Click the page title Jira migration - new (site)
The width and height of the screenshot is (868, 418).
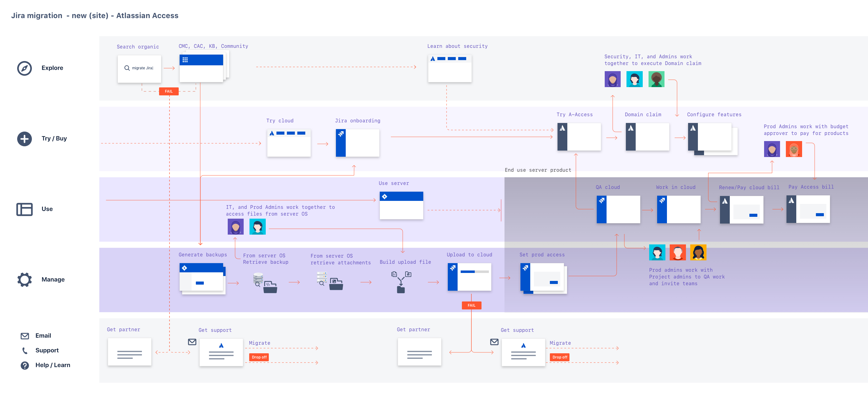95,16
